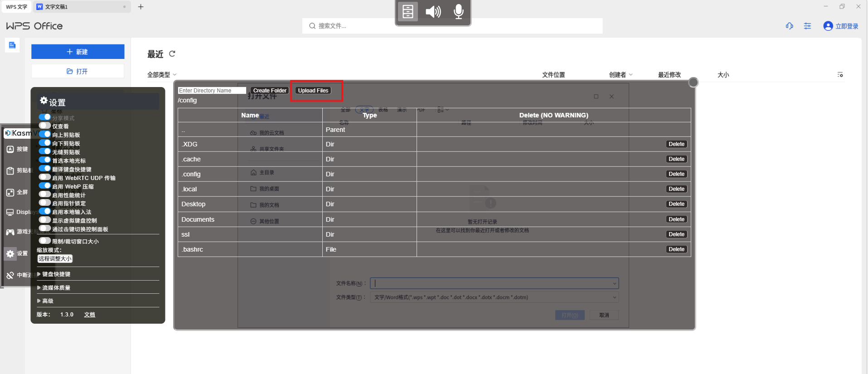Toggle the 仅查看 view-only switch
Image resolution: width=868 pixels, height=374 pixels.
click(x=45, y=126)
